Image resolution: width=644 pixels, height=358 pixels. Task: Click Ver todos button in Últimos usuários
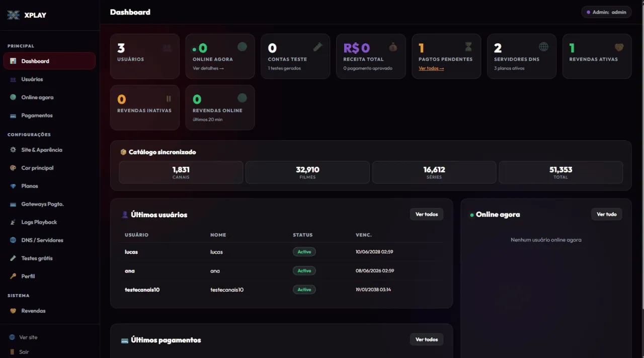[427, 214]
